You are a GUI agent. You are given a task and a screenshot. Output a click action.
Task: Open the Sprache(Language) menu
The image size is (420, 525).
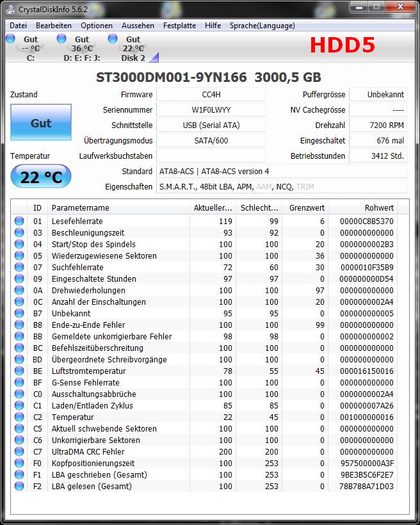pos(262,26)
